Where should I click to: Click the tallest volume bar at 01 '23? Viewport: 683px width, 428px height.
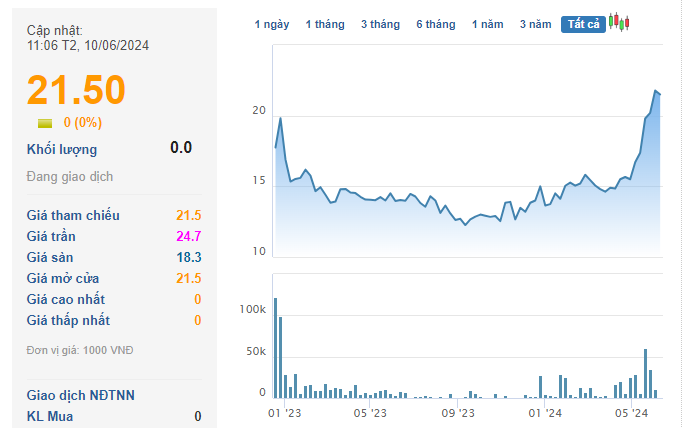pyautogui.click(x=275, y=347)
